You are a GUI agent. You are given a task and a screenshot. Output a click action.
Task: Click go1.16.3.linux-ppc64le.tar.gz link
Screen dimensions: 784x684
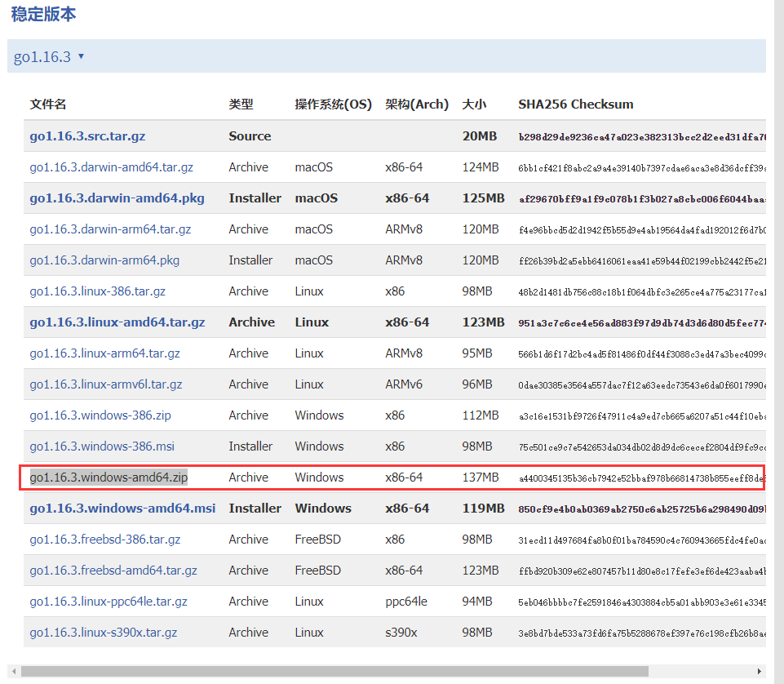tap(109, 602)
